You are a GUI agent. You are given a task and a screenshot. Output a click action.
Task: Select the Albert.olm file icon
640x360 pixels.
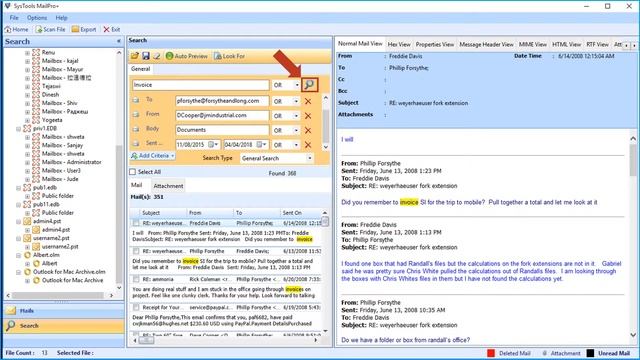tap(27, 255)
